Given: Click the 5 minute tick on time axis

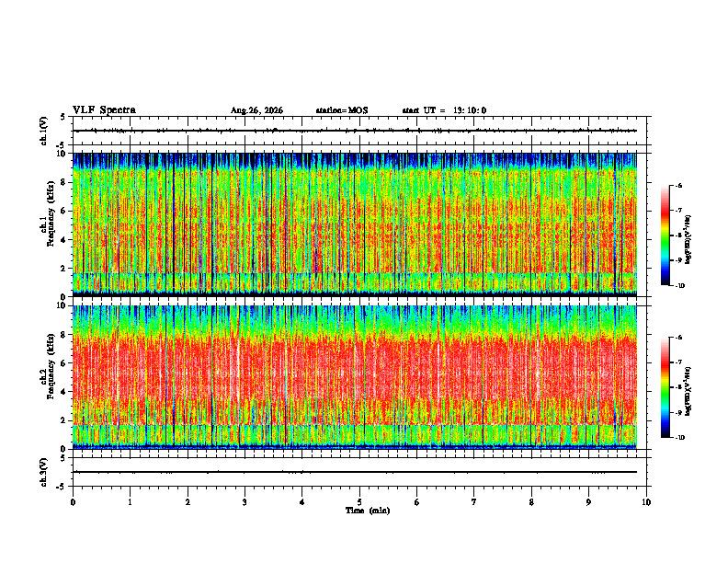Looking at the screenshot, I should coord(359,502).
